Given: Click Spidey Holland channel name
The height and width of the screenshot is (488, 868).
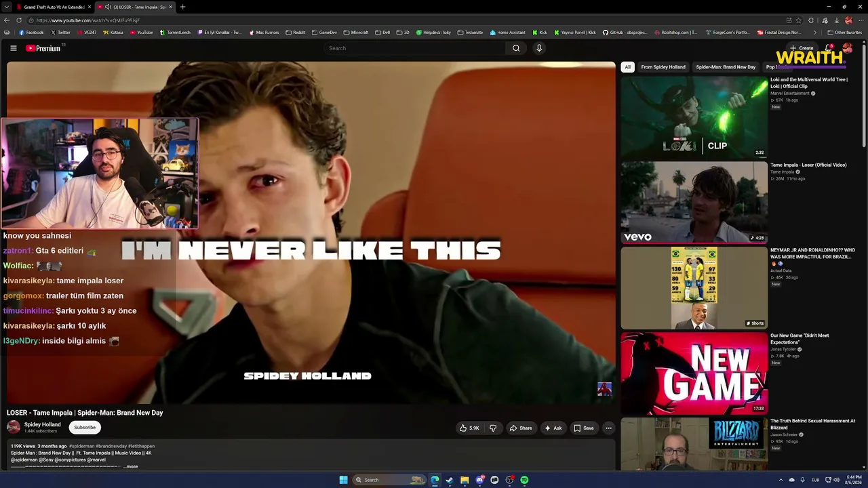Looking at the screenshot, I should coord(43,425).
